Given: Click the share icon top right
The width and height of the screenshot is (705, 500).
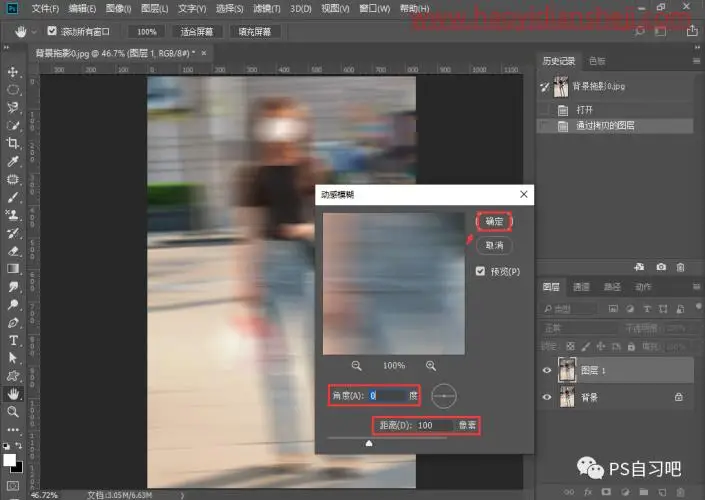Looking at the screenshot, I should tap(692, 31).
